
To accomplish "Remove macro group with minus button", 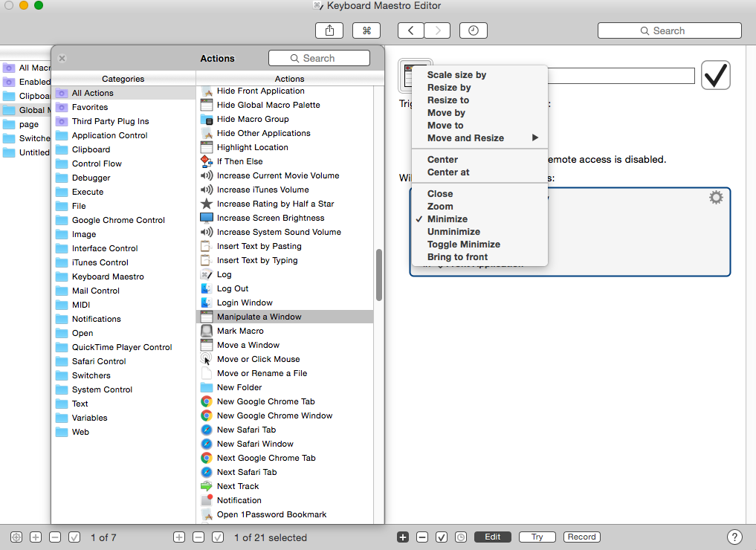I will [55, 537].
